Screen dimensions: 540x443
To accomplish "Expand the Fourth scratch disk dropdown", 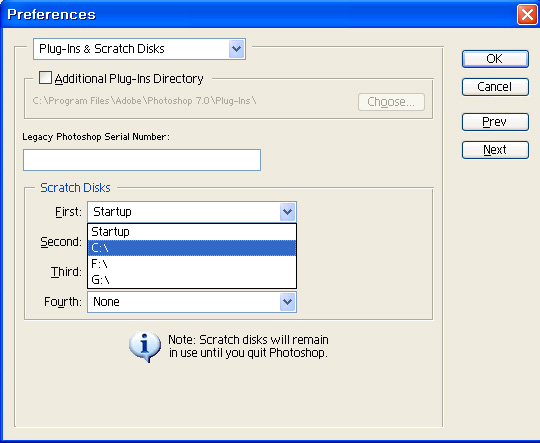I will point(192,302).
